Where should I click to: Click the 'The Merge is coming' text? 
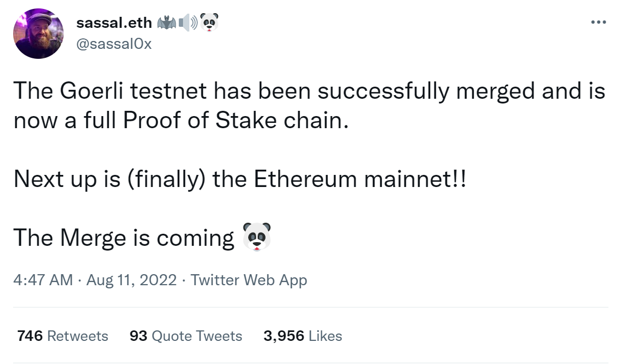(124, 238)
